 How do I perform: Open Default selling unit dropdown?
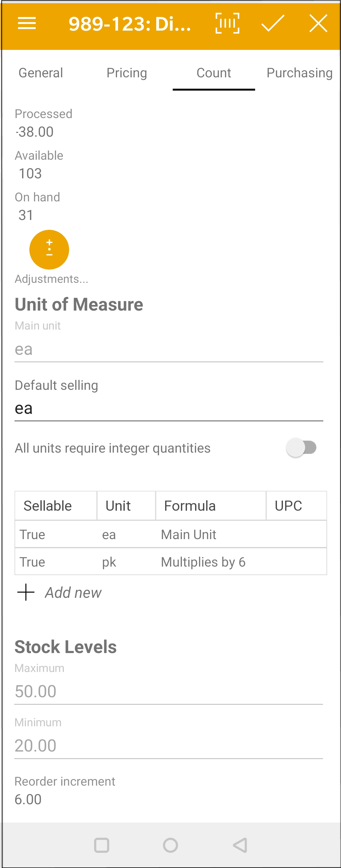(x=169, y=408)
